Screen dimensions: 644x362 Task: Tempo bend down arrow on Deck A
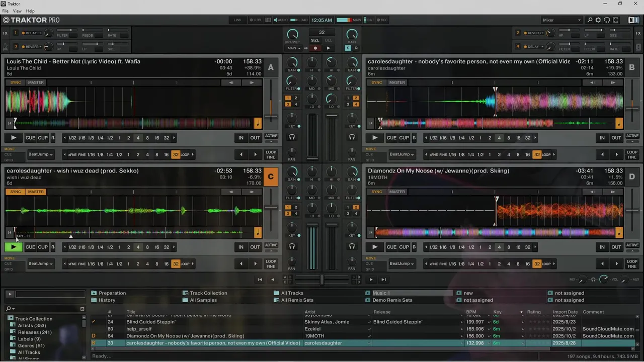[231, 82]
